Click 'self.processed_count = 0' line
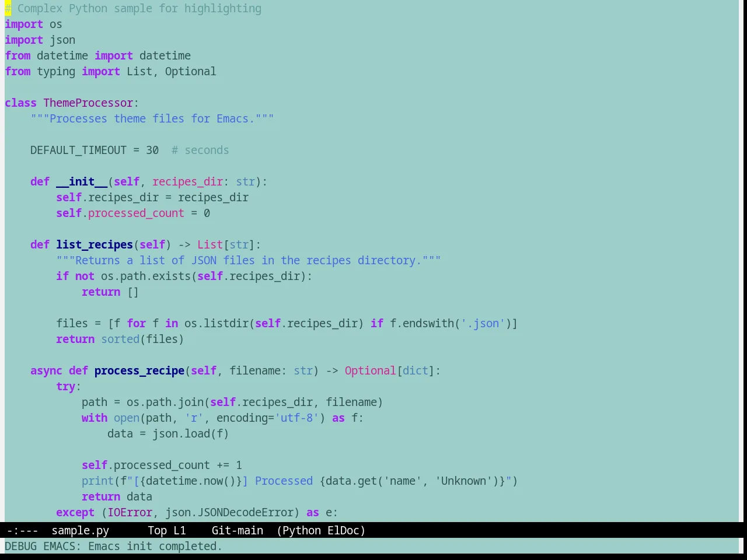Screen dimensions: 747x560 point(133,213)
